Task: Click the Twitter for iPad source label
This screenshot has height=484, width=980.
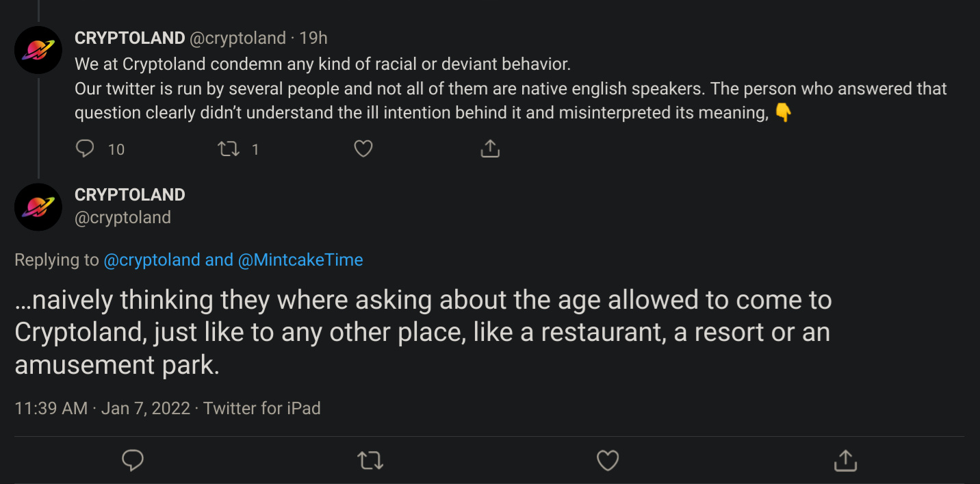Action: click(x=262, y=409)
